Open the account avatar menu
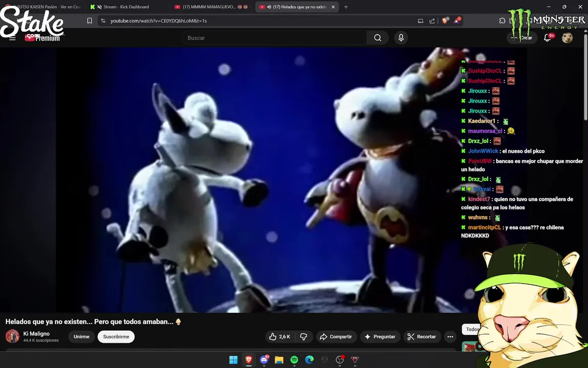 [567, 38]
